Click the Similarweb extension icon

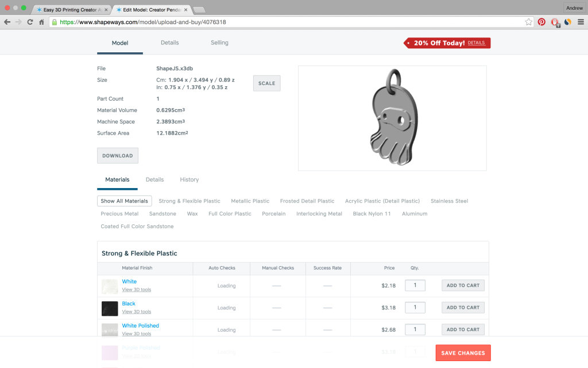[568, 22]
